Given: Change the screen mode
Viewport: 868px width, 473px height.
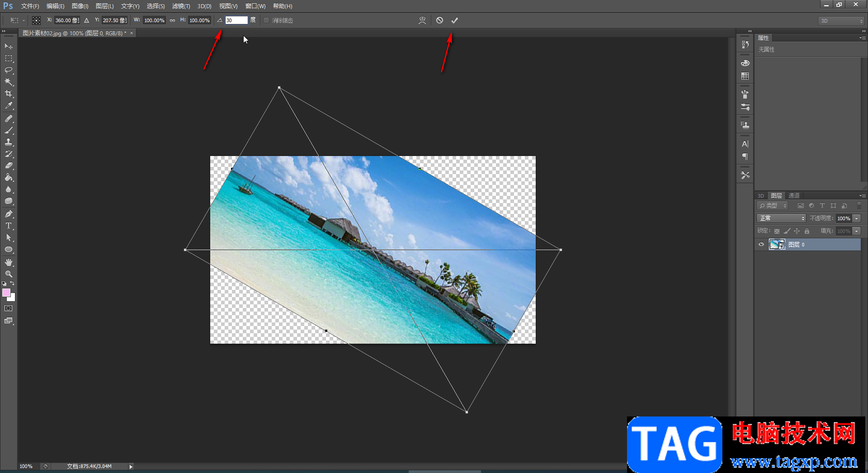Looking at the screenshot, I should point(9,321).
